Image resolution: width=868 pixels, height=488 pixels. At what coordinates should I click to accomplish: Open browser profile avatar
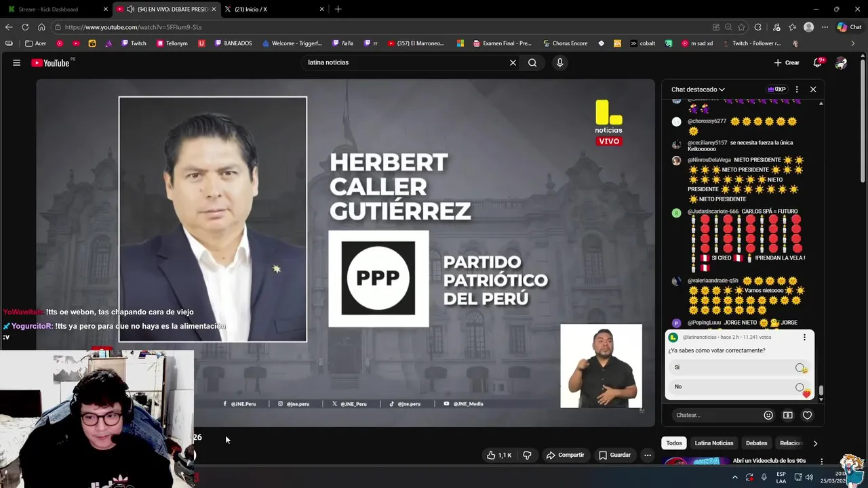[x=808, y=27]
